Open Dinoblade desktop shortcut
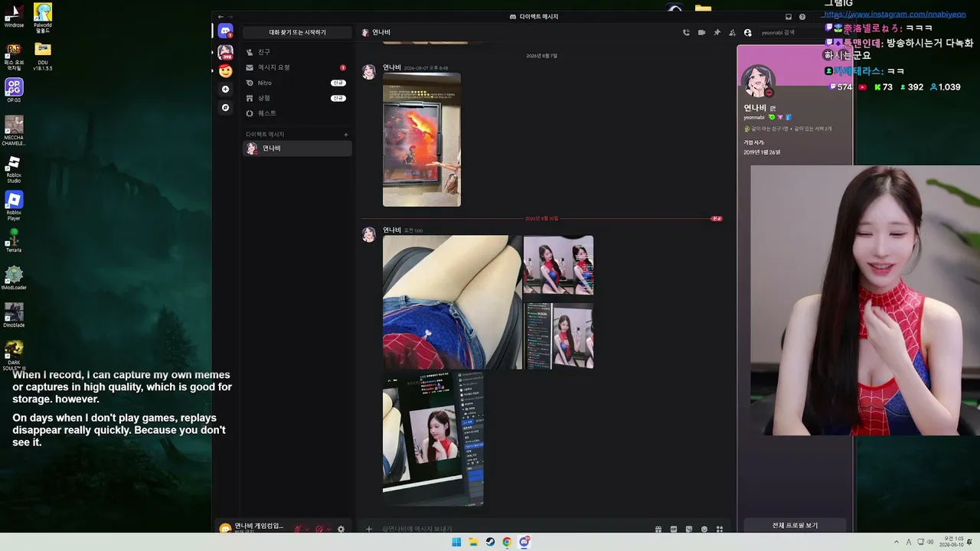This screenshot has height=551, width=980. point(14,315)
